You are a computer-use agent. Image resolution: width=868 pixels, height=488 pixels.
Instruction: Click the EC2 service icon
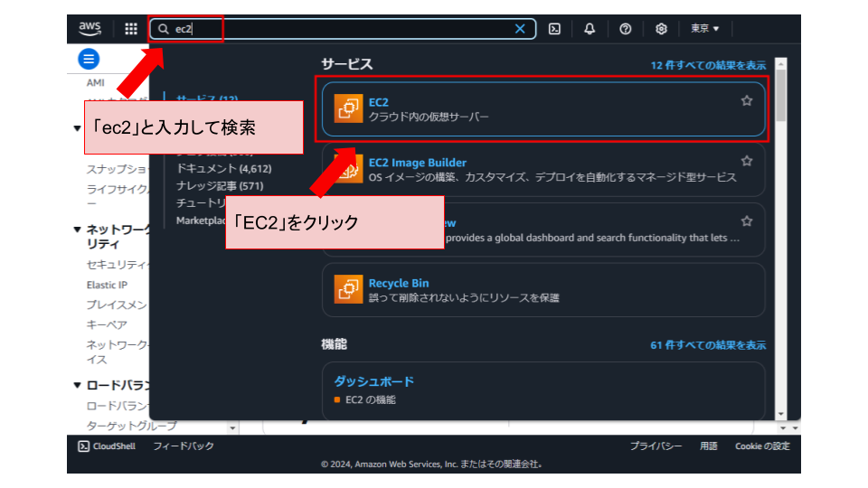coord(348,108)
